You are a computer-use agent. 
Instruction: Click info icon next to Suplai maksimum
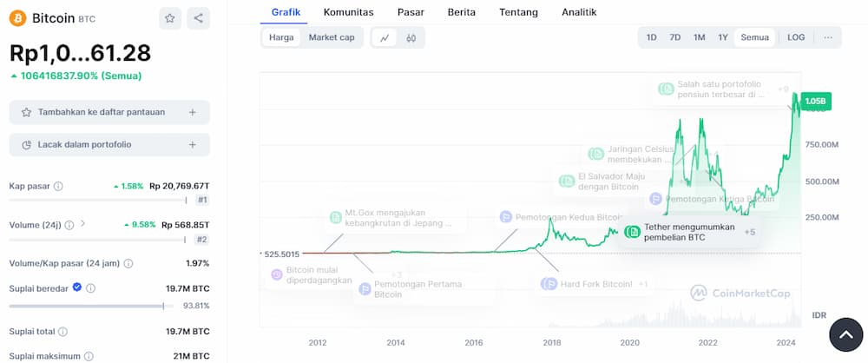89,356
